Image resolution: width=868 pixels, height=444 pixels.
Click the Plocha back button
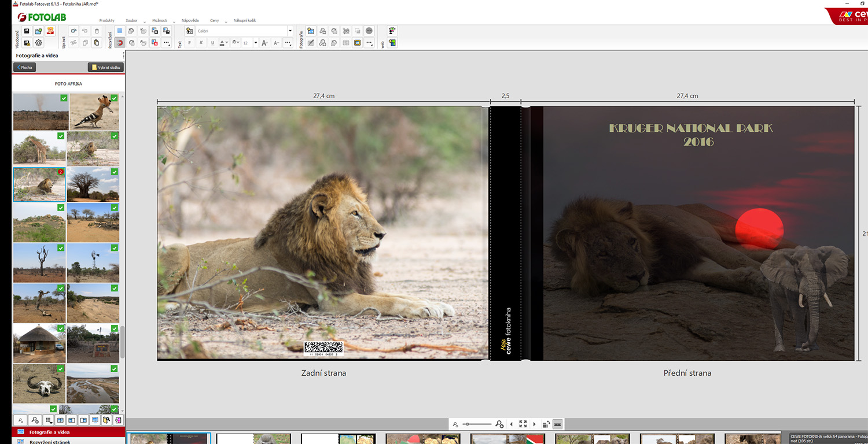(x=24, y=68)
